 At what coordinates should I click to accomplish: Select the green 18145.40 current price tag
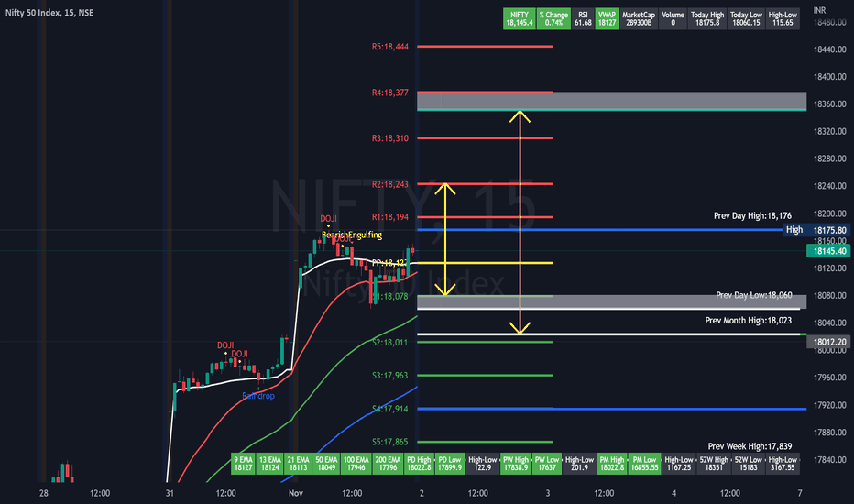(827, 251)
